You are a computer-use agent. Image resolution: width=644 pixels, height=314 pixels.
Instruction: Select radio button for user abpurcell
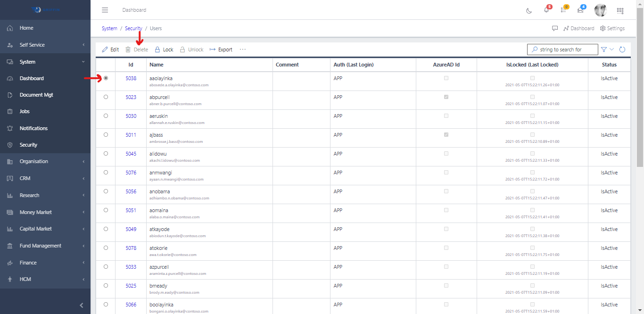click(106, 97)
